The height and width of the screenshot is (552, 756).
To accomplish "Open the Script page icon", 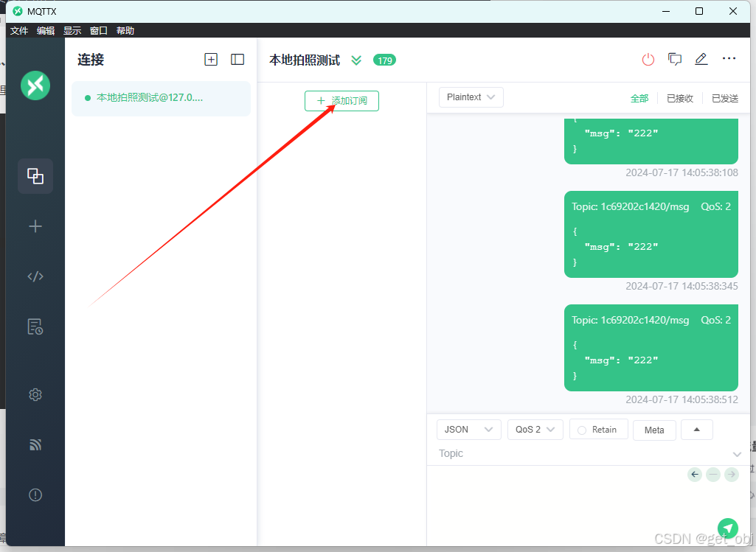I will [35, 276].
